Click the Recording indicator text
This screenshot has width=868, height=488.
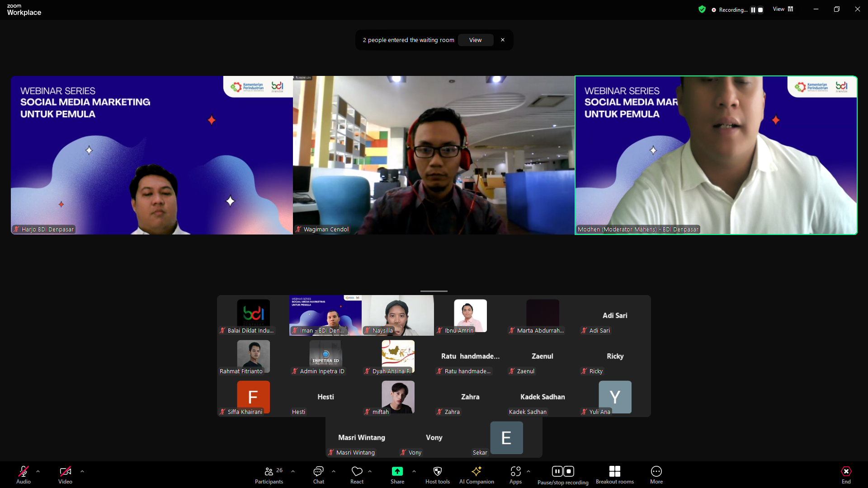(x=733, y=9)
